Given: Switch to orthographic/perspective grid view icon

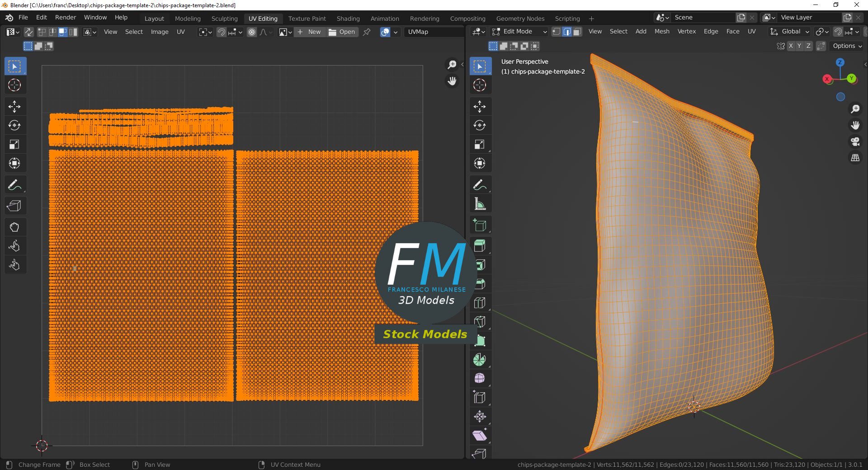Looking at the screenshot, I should (x=855, y=158).
